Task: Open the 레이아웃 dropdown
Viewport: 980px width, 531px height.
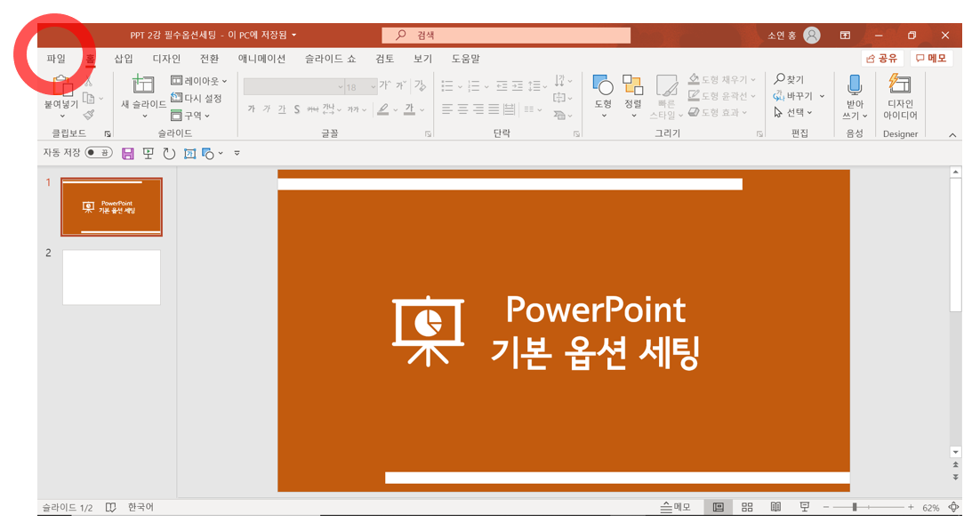Action: (199, 81)
